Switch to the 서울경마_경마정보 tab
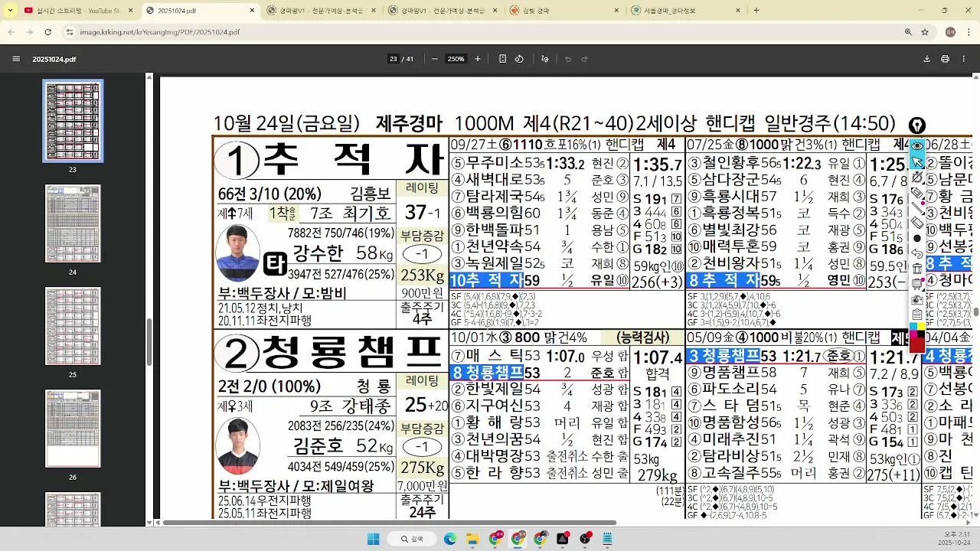The image size is (980, 551). point(685,11)
